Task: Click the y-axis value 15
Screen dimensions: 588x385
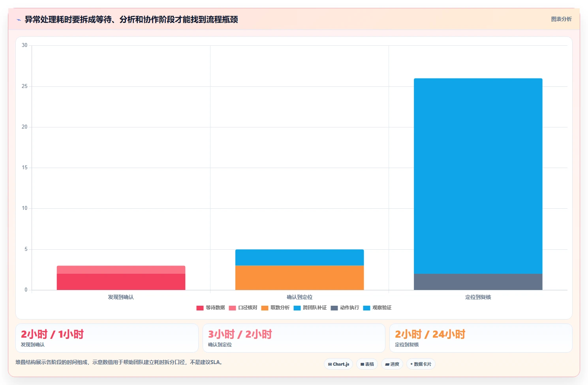Action: (24, 168)
